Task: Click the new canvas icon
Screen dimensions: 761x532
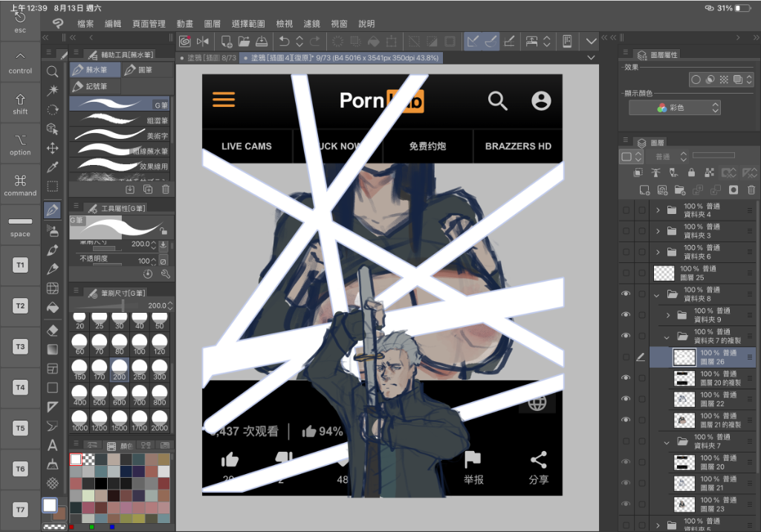Action: [x=226, y=42]
